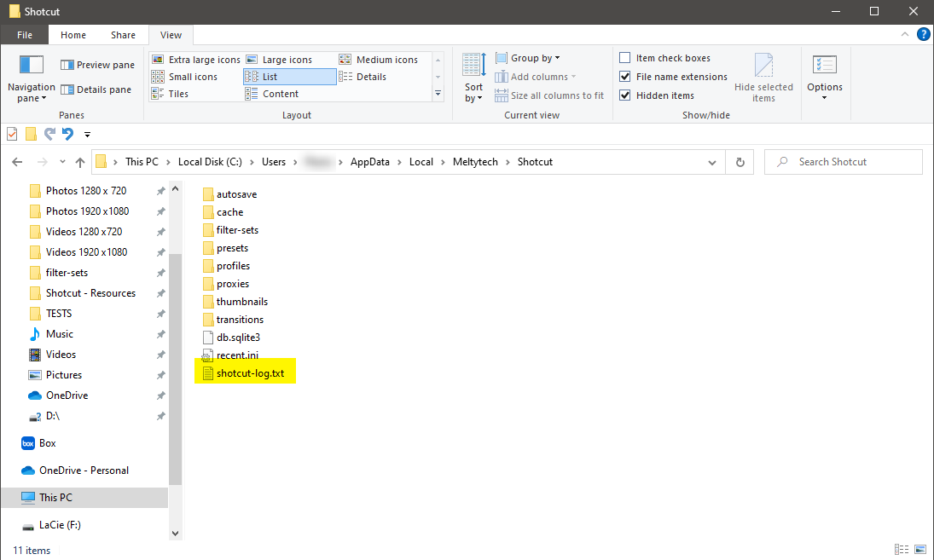Open Explorer Help
This screenshot has height=560, width=934.
pyautogui.click(x=923, y=34)
